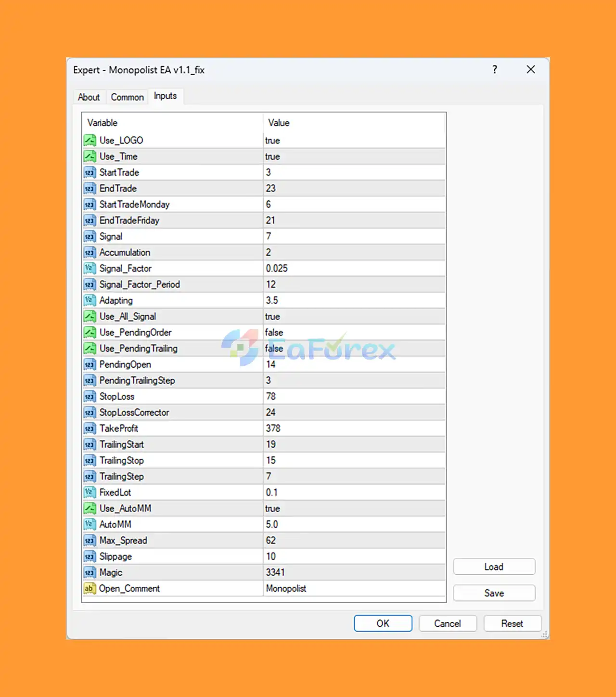Viewport: 616px width, 697px height.
Task: Click the integer icon next to StopLossCorrector
Action: 90,413
